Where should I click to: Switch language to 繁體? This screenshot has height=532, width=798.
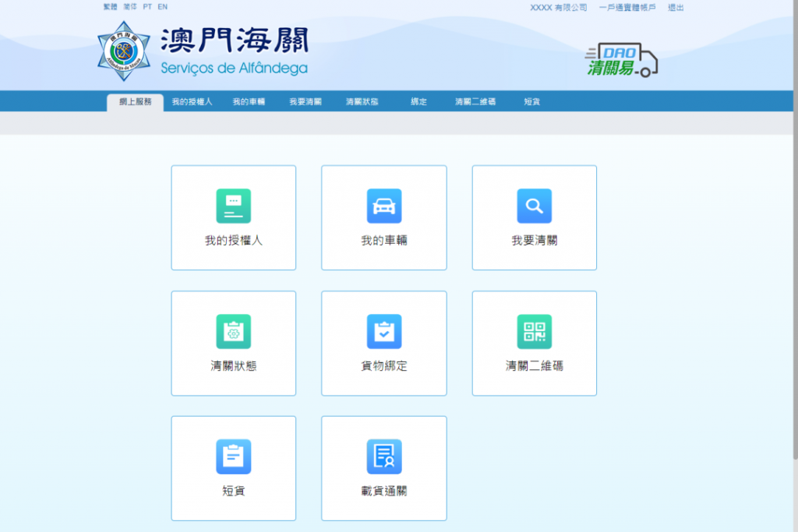coord(110,7)
